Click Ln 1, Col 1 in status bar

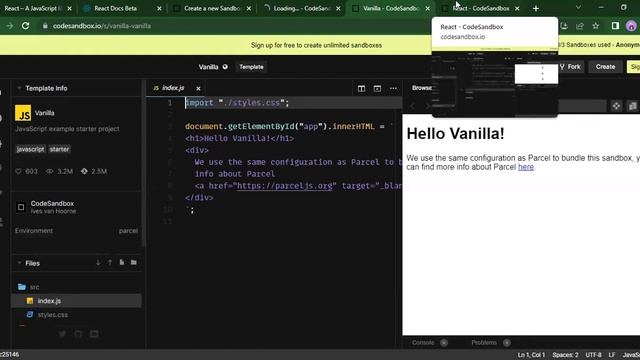(x=531, y=355)
